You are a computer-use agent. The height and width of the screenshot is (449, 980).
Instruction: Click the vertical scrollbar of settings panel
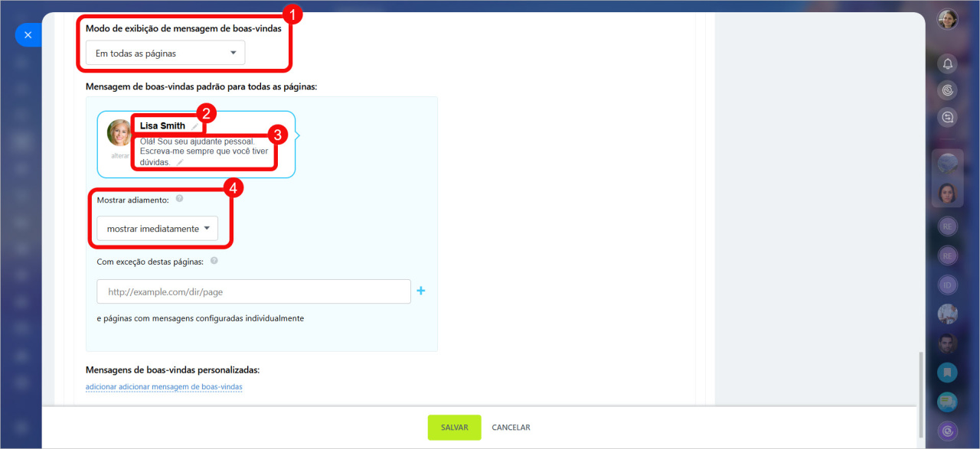[x=921, y=378]
